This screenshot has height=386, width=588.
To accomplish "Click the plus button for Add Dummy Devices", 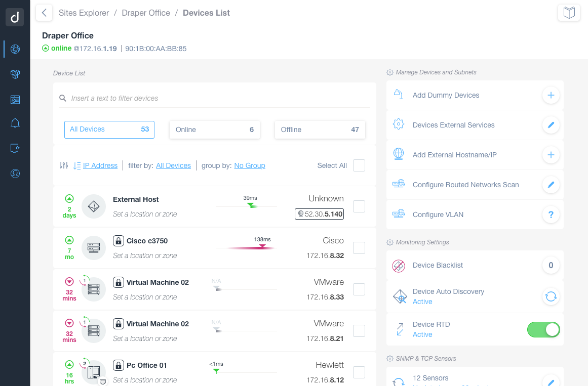I will (x=551, y=95).
